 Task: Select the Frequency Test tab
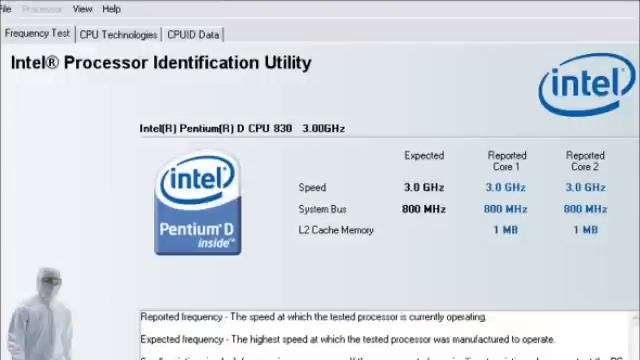pos(38,33)
